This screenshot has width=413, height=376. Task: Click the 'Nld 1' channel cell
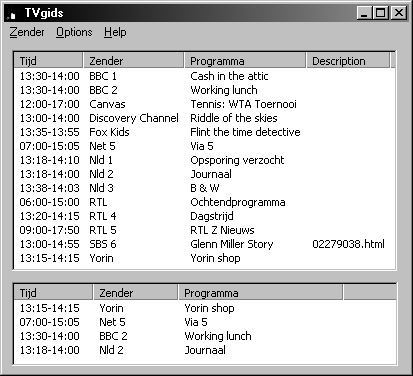pos(101,160)
